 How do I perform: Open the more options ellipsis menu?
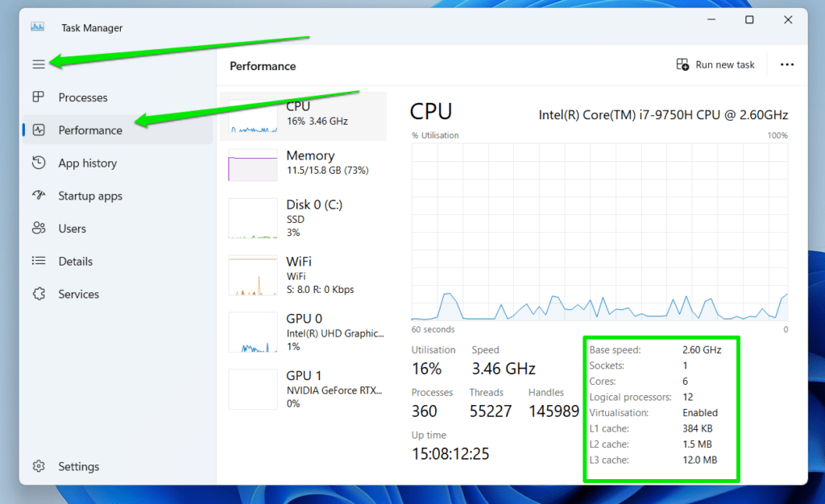786,64
